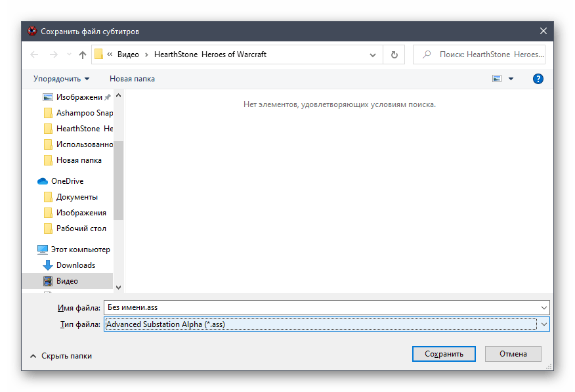Click the Downloads blue arrow icon
The width and height of the screenshot is (575, 392).
click(48, 265)
